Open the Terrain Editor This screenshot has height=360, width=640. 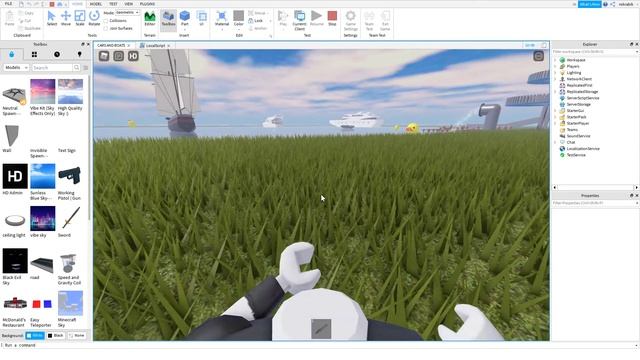click(150, 18)
